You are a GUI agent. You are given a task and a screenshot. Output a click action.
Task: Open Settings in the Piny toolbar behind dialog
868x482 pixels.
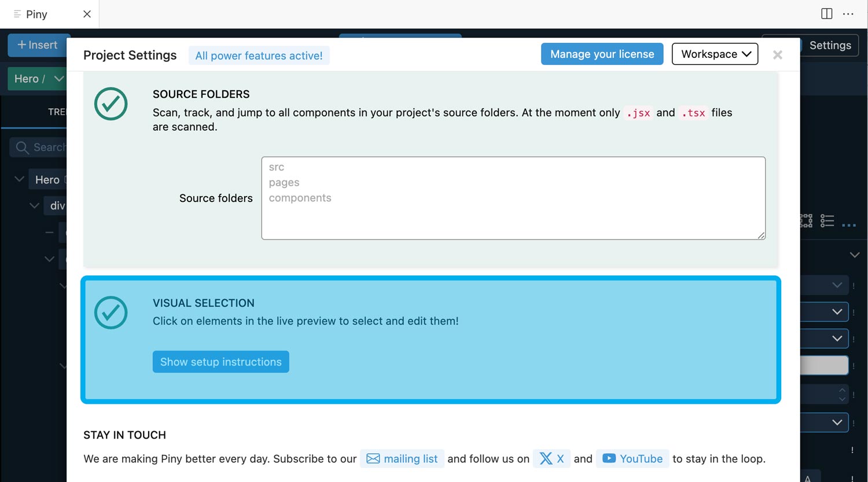coord(830,45)
